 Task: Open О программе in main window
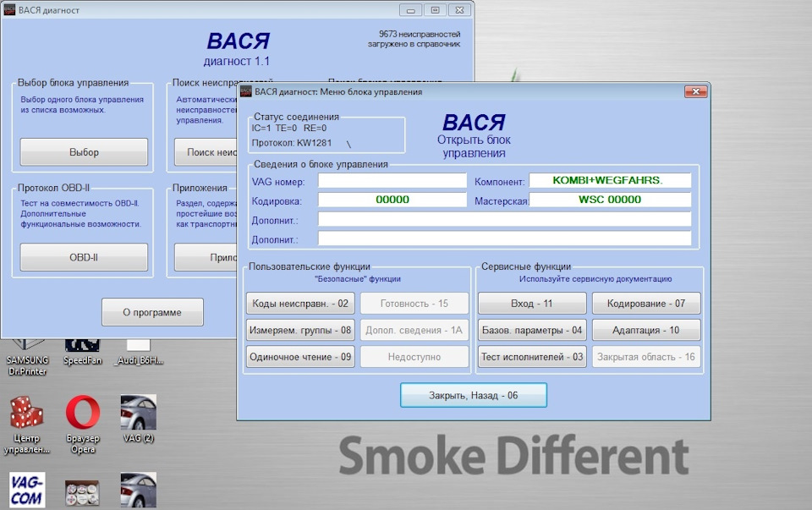152,312
